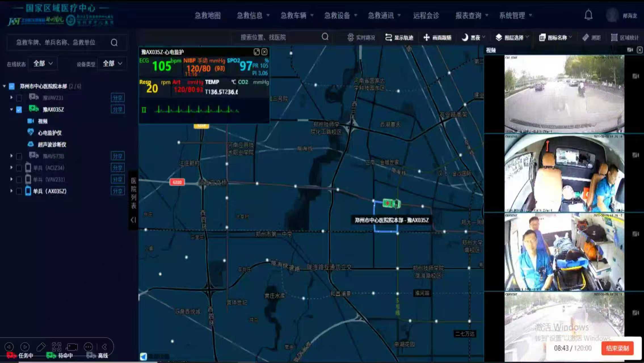
Task: Open the 在线状态 全部 dropdown
Action: pos(43,64)
